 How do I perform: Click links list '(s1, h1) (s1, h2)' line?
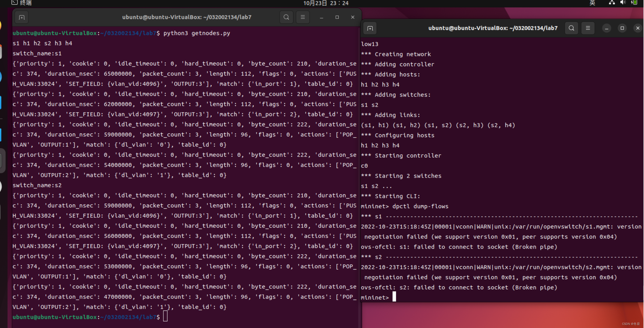438,125
